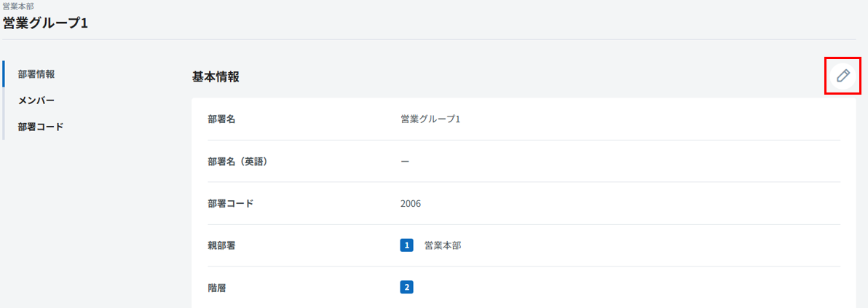This screenshot has height=308, width=868.
Task: Click the page title 営業グループ1 heading
Action: tap(45, 23)
